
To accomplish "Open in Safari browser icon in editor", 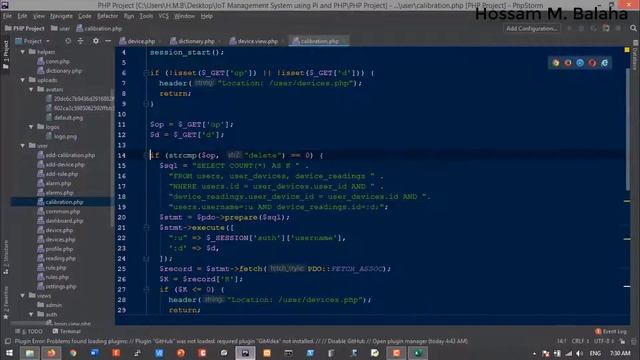I will tap(580, 63).
